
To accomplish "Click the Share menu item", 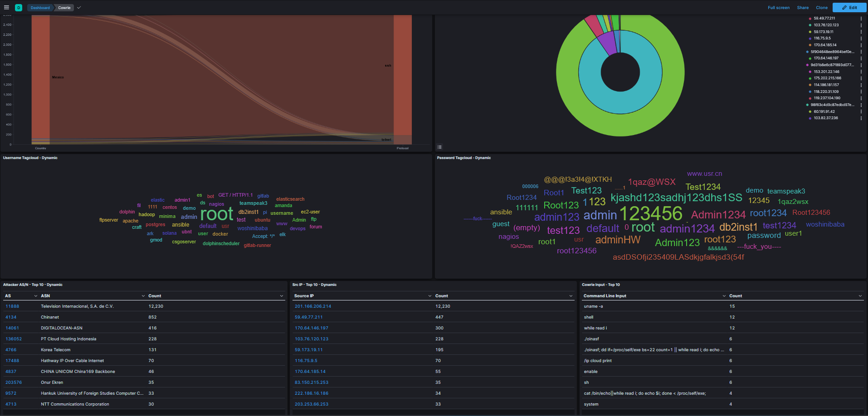I will pyautogui.click(x=803, y=8).
